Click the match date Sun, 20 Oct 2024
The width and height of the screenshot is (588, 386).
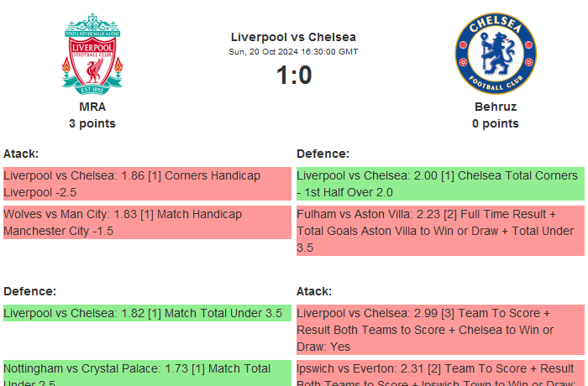293,52
